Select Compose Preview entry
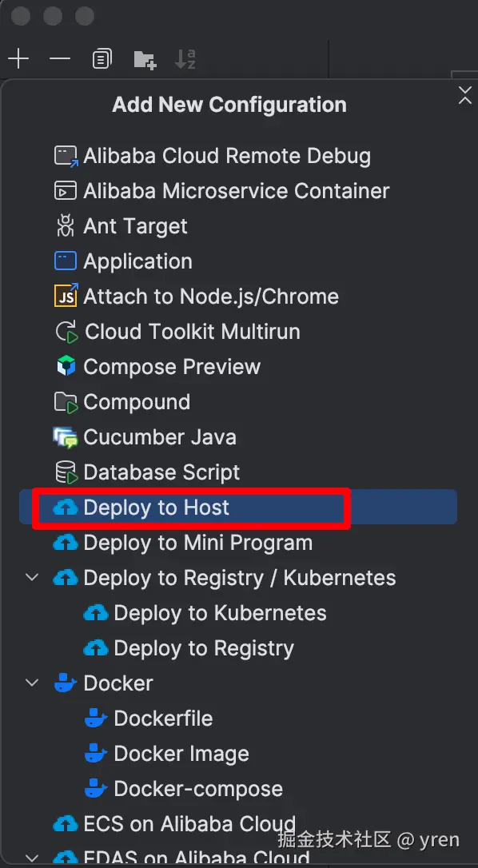Viewport: 478px width, 868px height. pos(172,367)
